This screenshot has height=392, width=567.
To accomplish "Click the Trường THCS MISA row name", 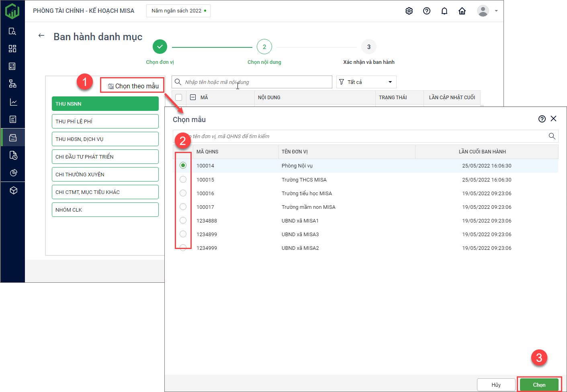I will (304, 180).
